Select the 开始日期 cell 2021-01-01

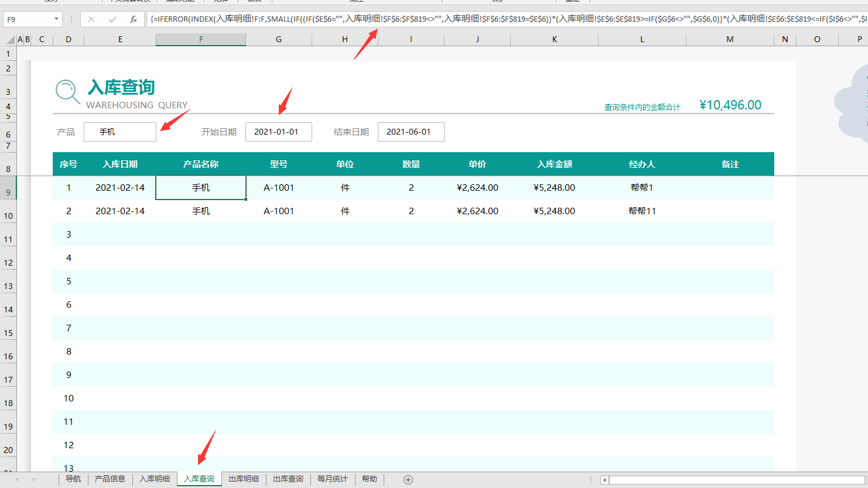(279, 132)
